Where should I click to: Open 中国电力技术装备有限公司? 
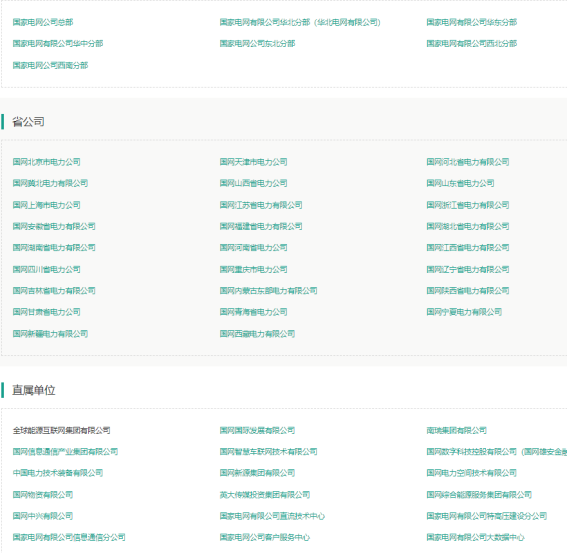[58, 473]
